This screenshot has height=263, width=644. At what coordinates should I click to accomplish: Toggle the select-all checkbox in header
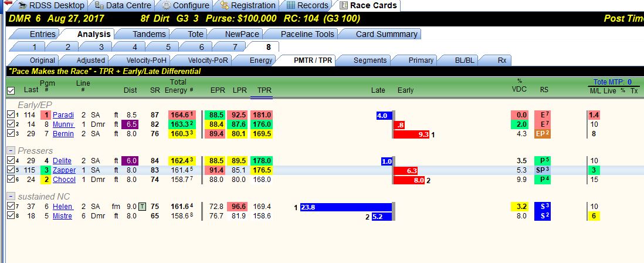tap(11, 90)
